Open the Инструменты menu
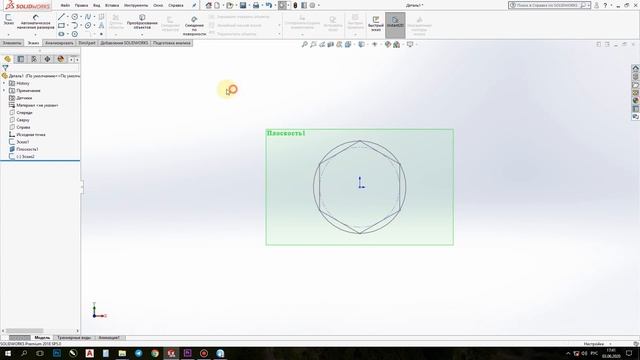 coord(136,5)
